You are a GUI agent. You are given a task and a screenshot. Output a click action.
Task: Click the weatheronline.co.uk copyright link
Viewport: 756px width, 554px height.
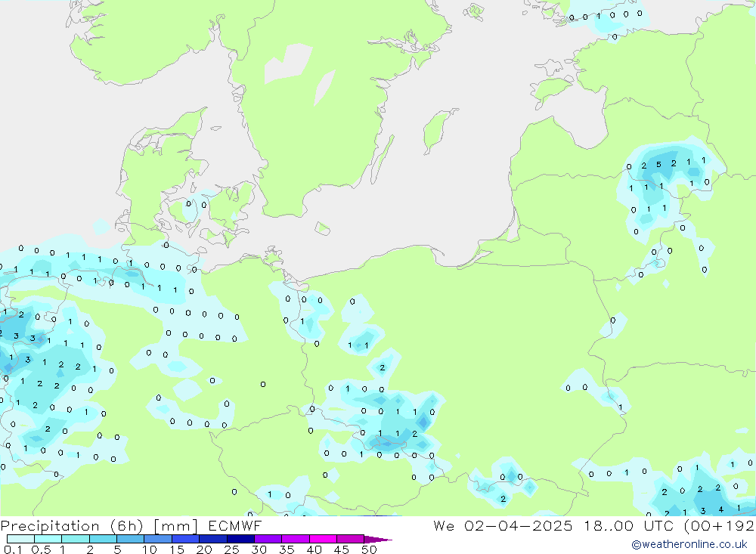689,544
